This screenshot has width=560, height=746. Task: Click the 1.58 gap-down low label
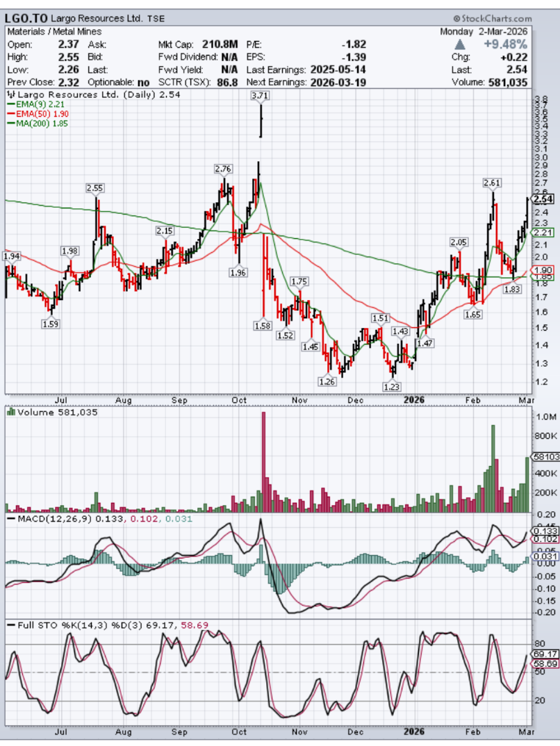[x=263, y=326]
